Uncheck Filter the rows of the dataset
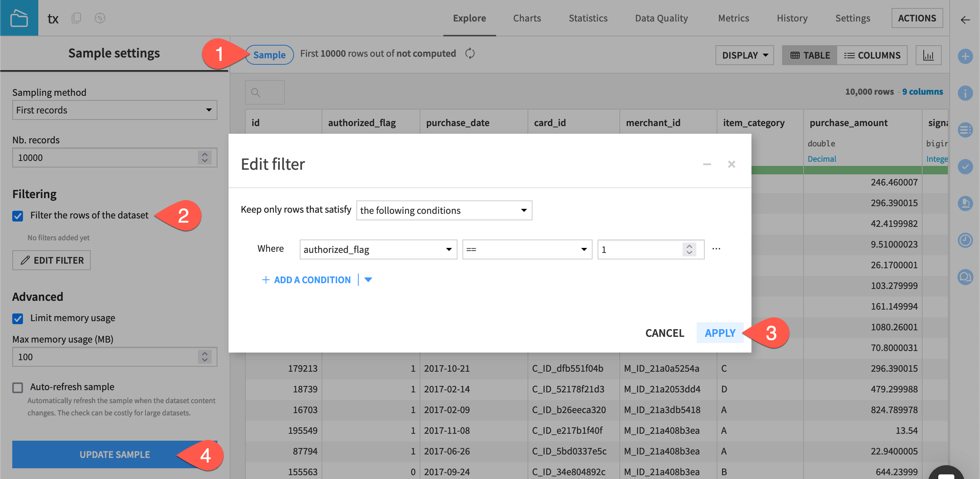This screenshot has width=980, height=479. pos(18,215)
